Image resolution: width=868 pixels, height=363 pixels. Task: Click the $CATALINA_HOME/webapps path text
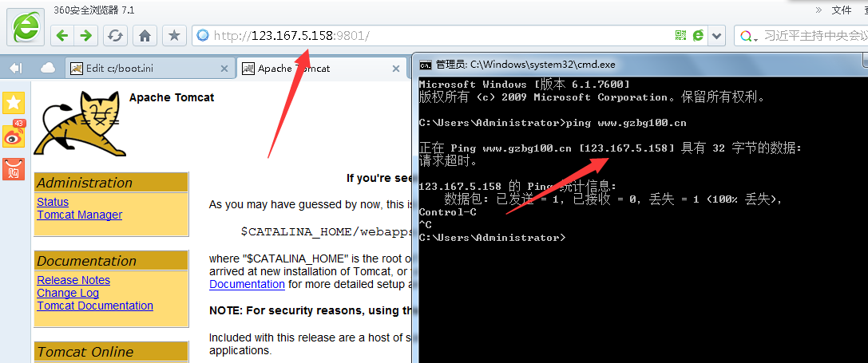click(327, 232)
